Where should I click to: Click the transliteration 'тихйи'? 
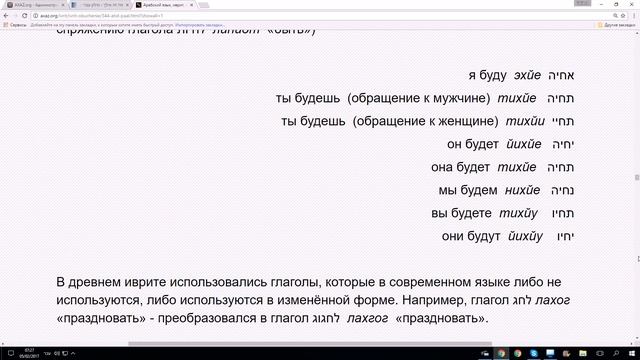525,121
